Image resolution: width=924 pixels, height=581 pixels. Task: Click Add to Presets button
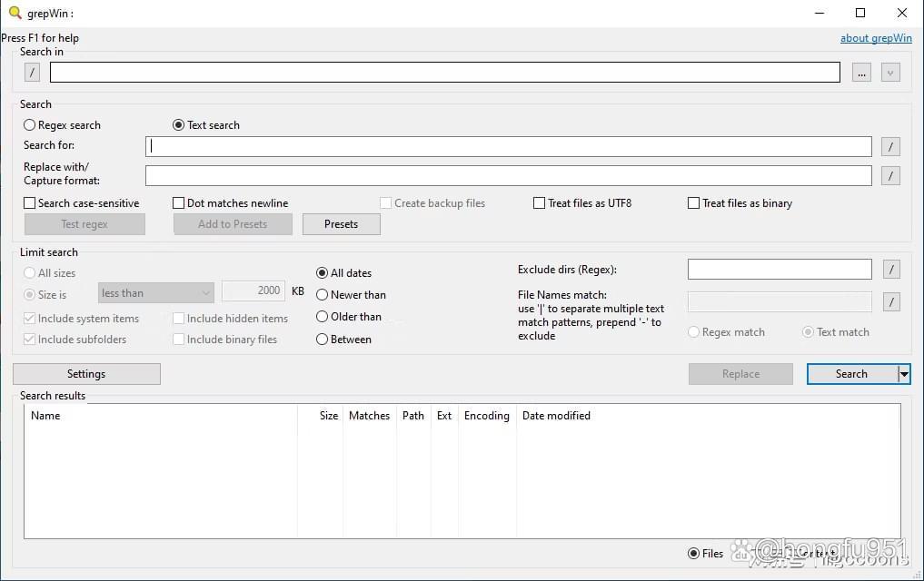tap(233, 224)
